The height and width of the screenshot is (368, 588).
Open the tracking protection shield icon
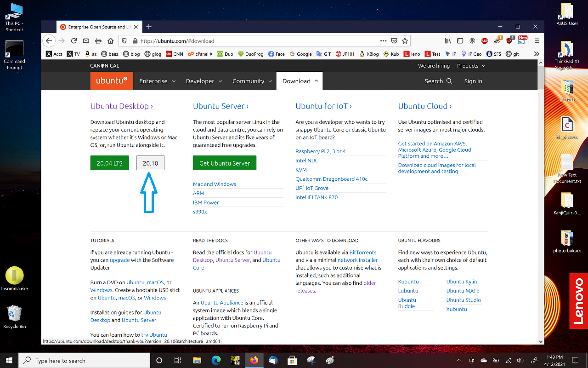tap(124, 41)
